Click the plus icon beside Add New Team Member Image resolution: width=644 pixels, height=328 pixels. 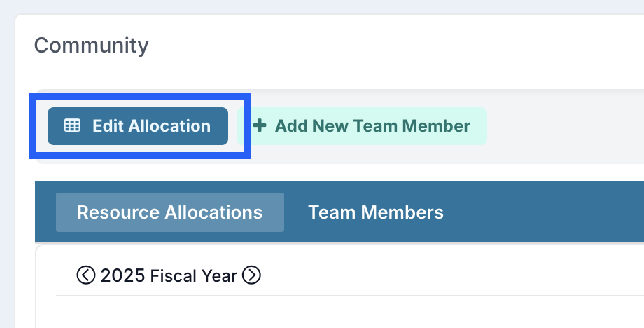(x=260, y=125)
